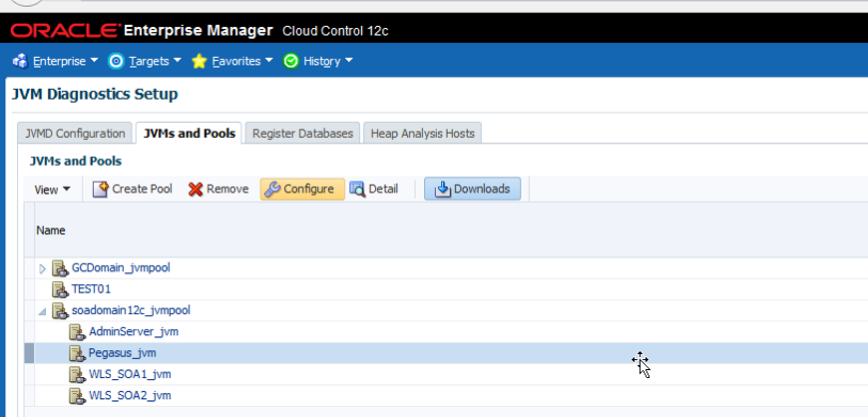Select the JVMs and Pools tab
868x417 pixels.
coord(189,134)
